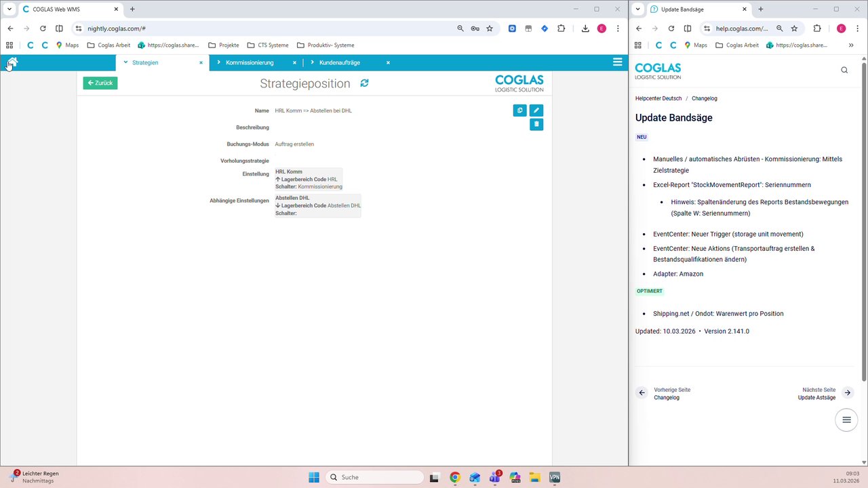868x488 pixels.
Task: Bookmark help.coglas.com page with star
Action: tap(794, 28)
